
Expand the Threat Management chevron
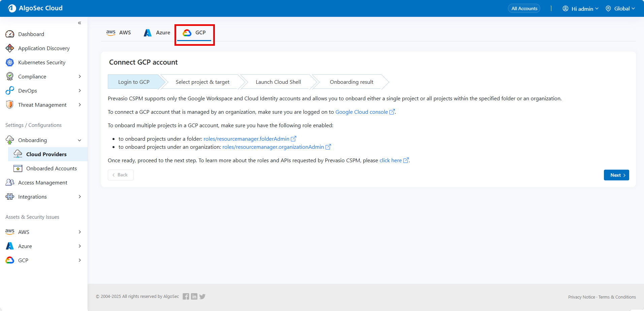tap(80, 105)
